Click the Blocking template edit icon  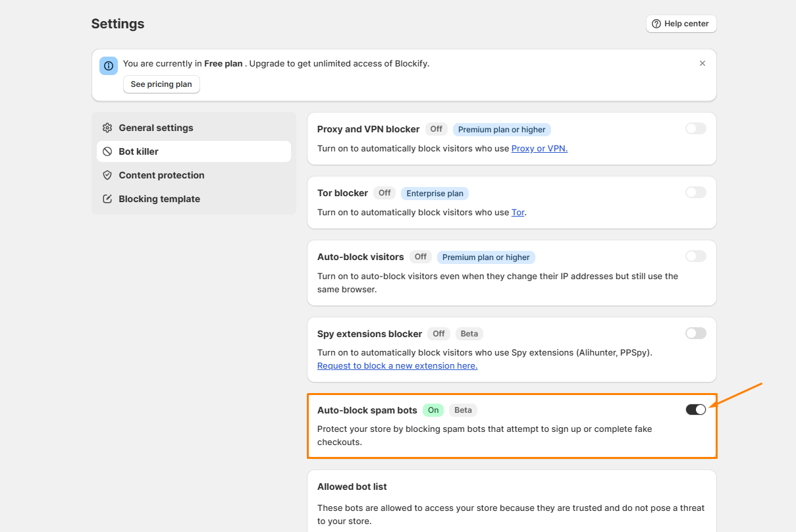(107, 199)
